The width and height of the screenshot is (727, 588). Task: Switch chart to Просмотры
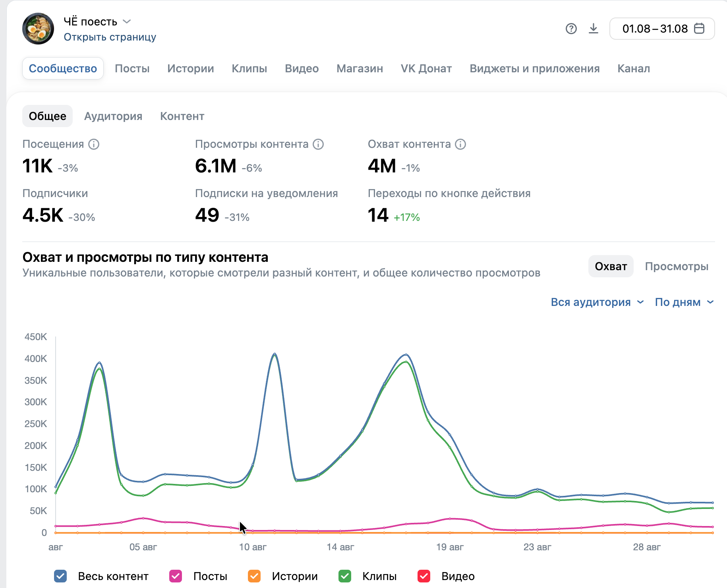[677, 266]
